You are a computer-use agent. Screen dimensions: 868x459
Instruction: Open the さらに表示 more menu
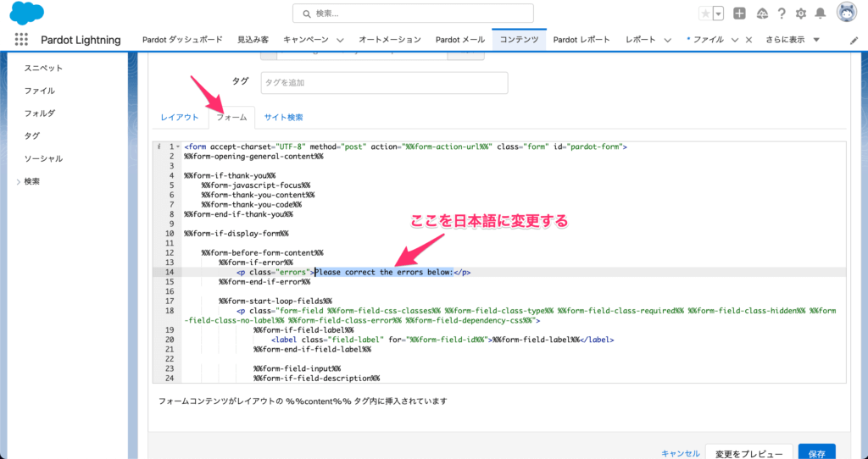[793, 39]
